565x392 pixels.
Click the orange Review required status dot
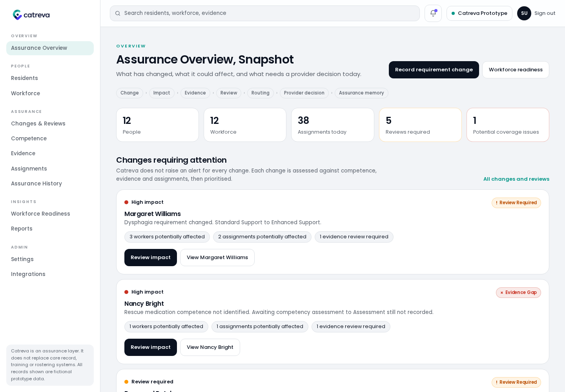126,382
